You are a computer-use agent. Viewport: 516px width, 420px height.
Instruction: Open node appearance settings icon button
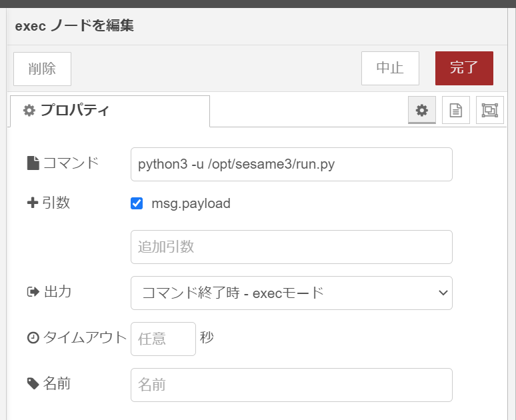tap(490, 110)
